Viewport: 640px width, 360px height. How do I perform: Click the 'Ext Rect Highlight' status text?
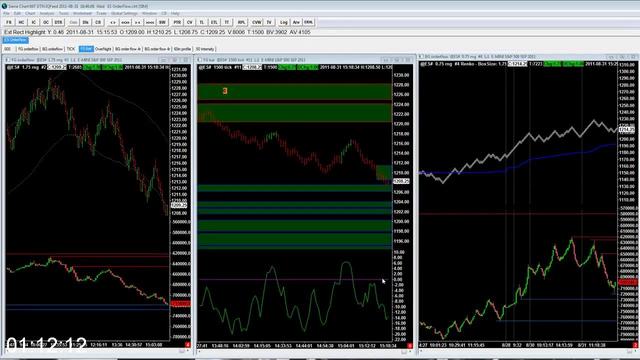(x=24, y=32)
